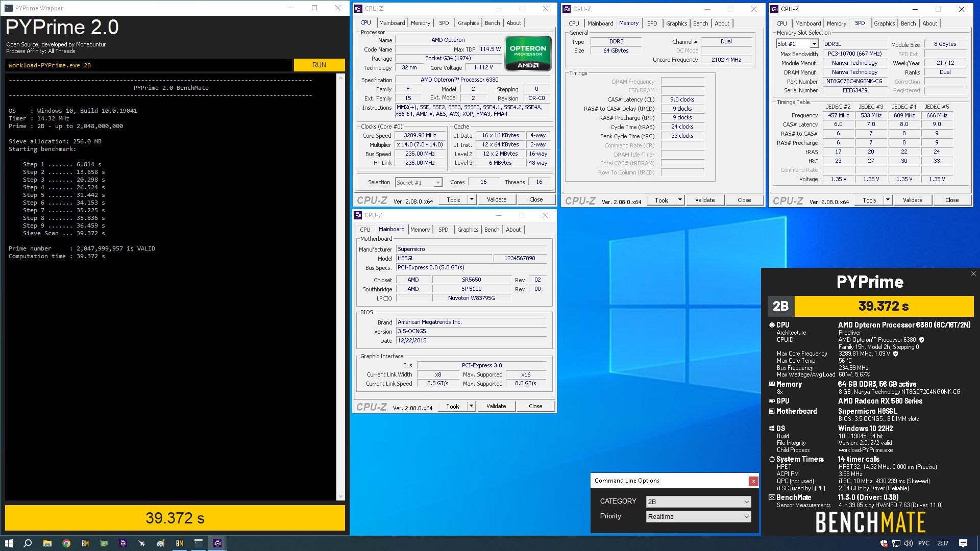
Task: Open the Windows Security tray icon
Action: [x=884, y=543]
